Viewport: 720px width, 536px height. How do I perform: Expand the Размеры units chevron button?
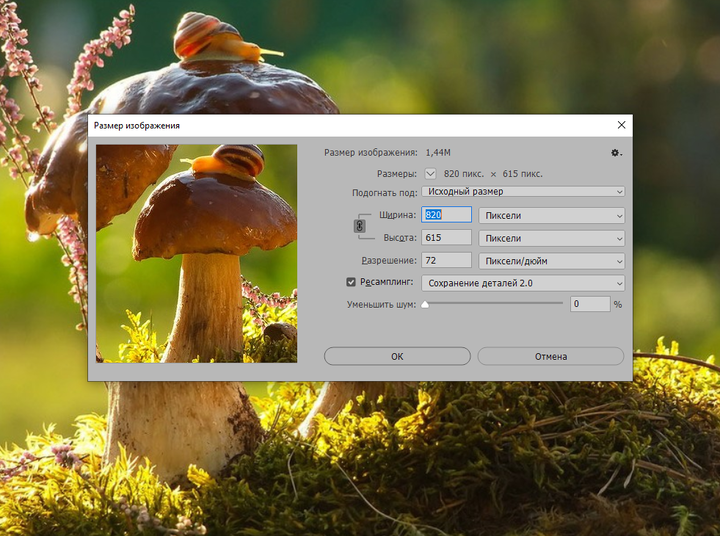click(430, 174)
